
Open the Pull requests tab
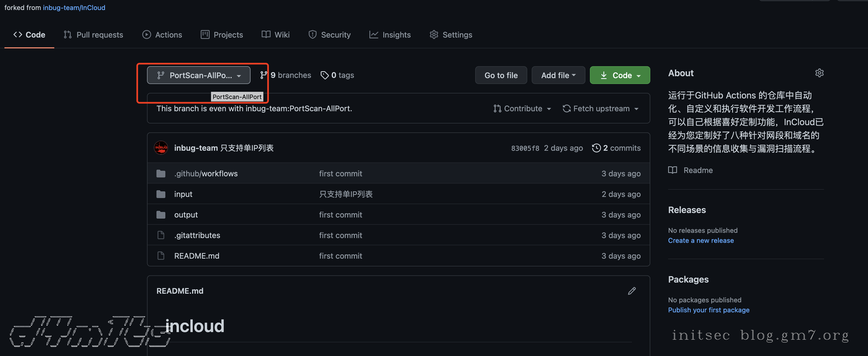[x=93, y=35]
